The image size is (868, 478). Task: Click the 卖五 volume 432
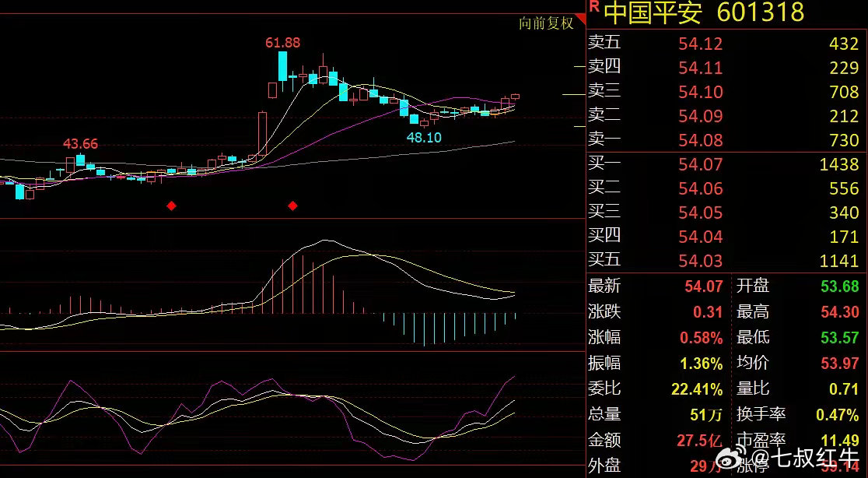coord(844,44)
